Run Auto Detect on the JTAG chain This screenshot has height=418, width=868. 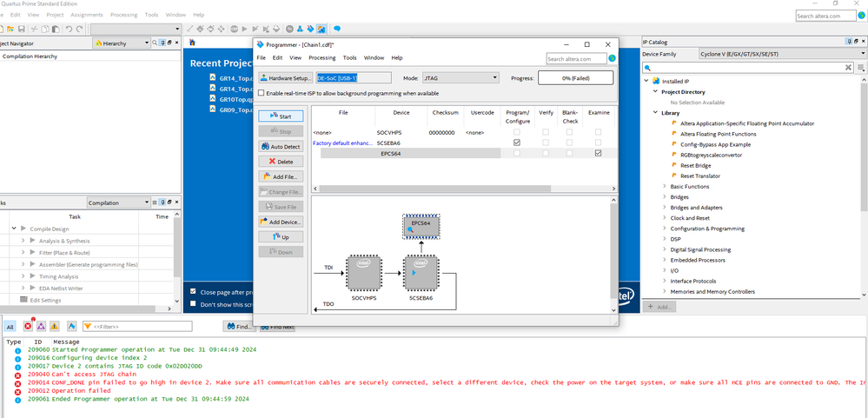point(281,147)
